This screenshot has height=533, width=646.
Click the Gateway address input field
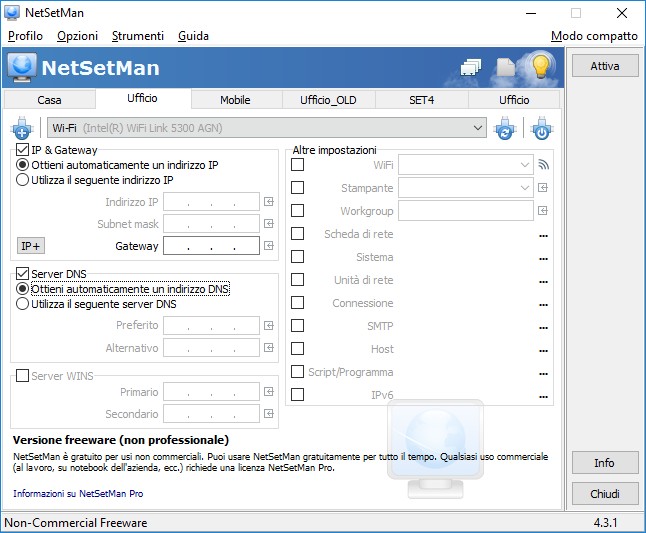click(211, 246)
